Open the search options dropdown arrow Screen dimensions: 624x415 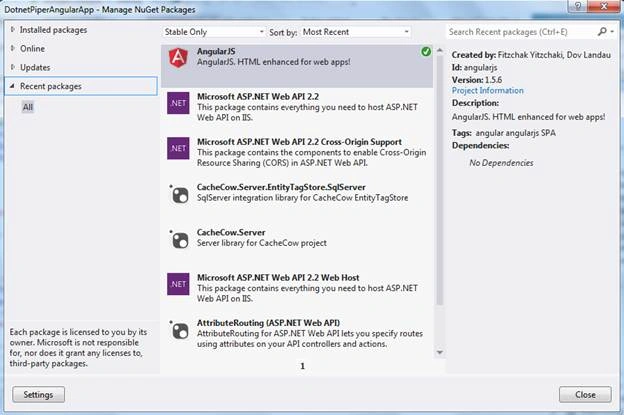tap(612, 31)
